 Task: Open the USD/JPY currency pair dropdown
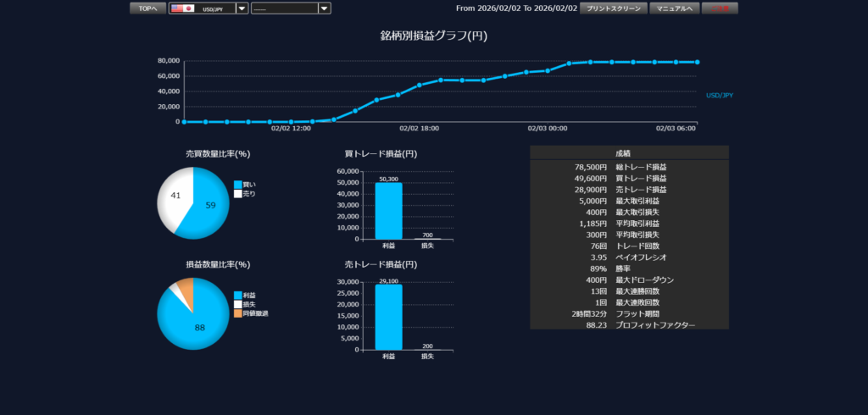[x=242, y=8]
